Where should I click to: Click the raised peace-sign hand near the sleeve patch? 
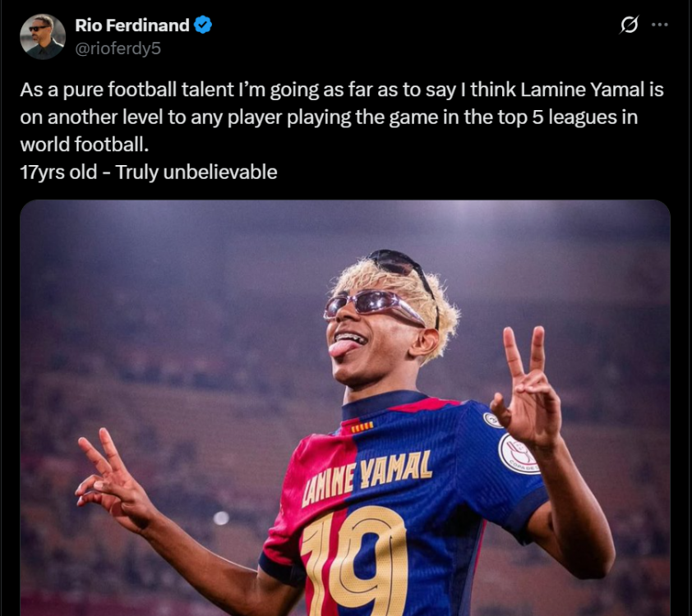[526, 388]
